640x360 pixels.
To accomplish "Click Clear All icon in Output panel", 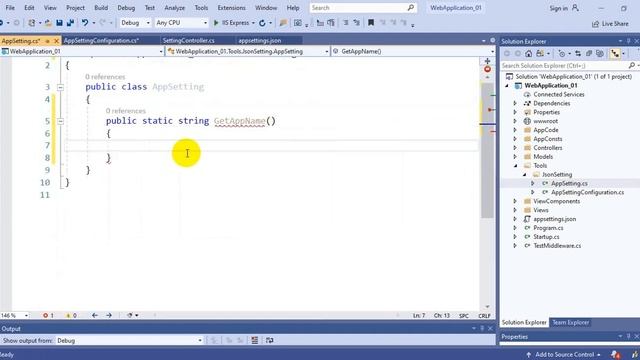I will pyautogui.click(x=255, y=340).
